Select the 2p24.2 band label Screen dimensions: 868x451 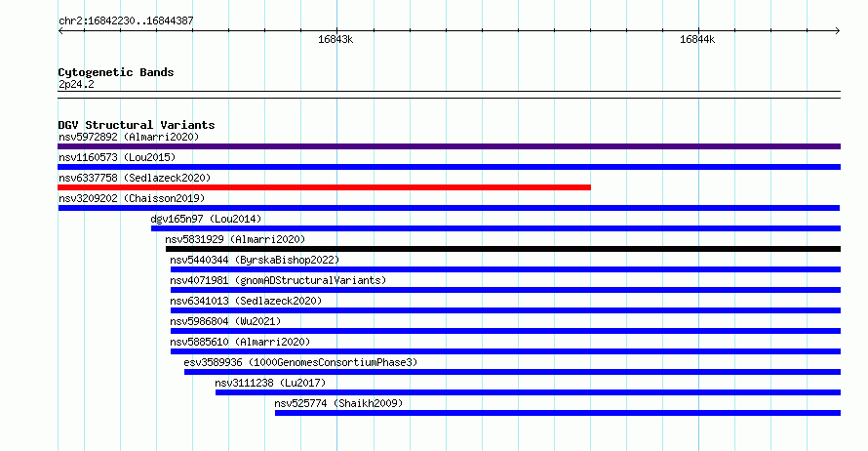point(76,84)
